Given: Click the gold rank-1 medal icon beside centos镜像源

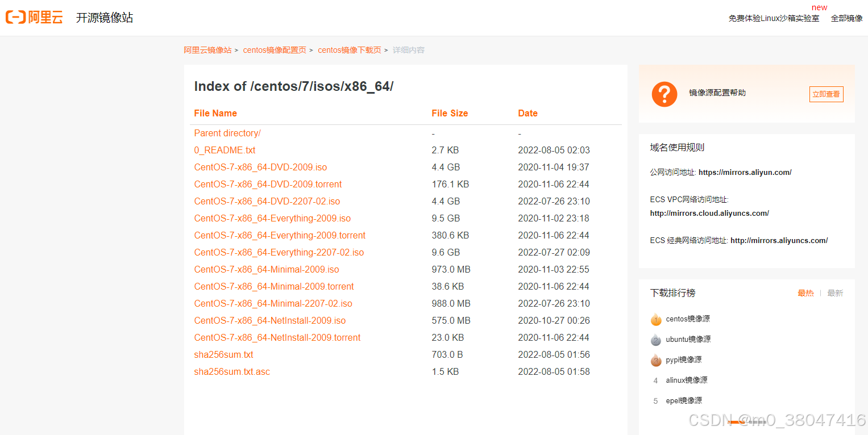Looking at the screenshot, I should tap(656, 319).
